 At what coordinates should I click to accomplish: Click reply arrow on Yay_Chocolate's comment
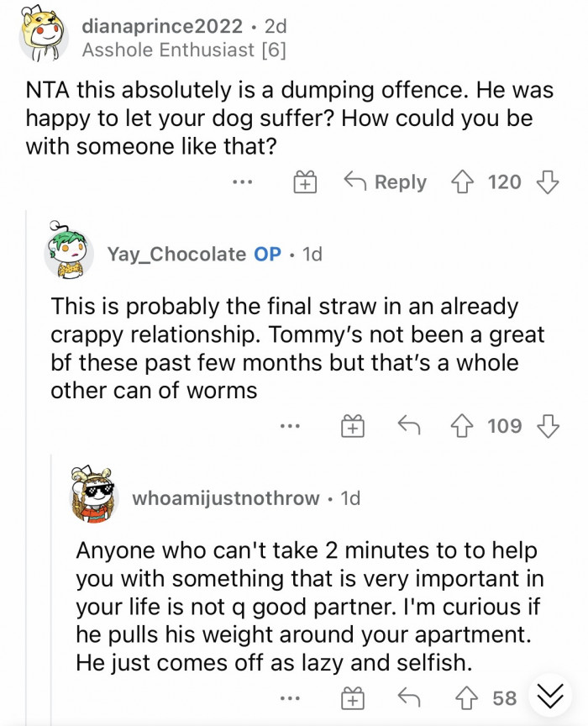(409, 426)
